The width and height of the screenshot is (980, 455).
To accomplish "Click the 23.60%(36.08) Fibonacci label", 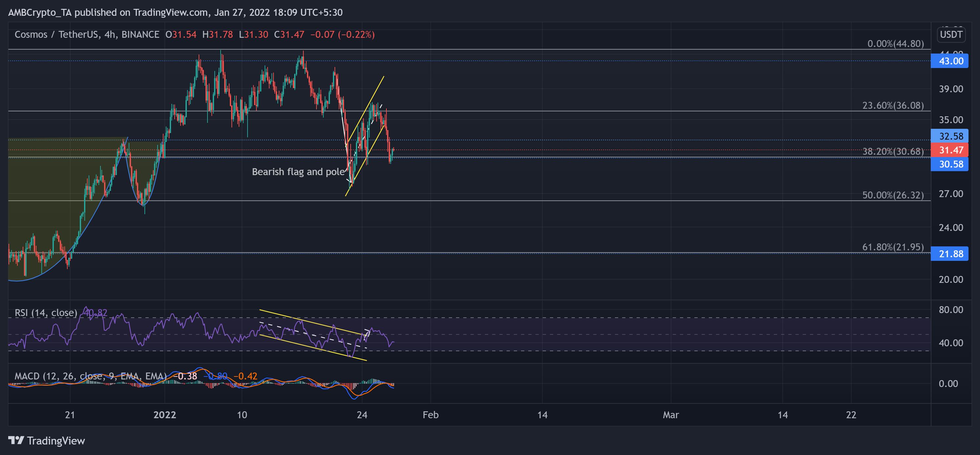I will point(893,105).
